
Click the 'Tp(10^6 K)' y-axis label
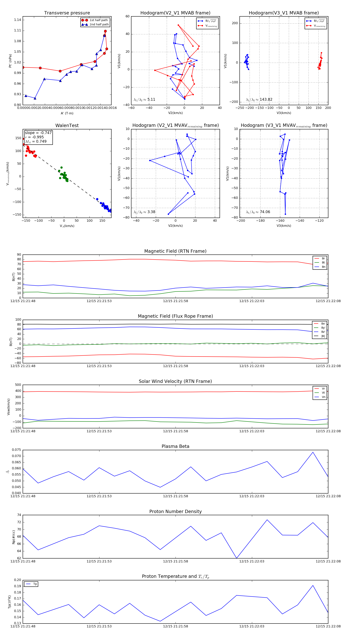point(10,602)
